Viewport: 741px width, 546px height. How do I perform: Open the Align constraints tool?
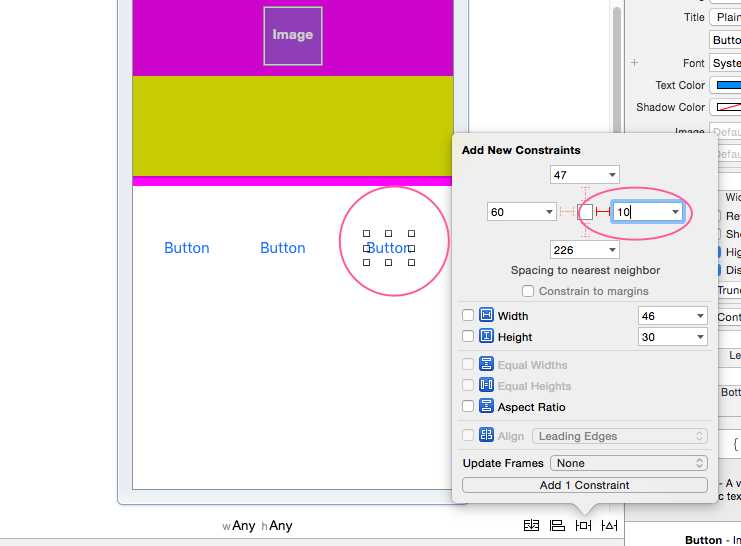pyautogui.click(x=557, y=525)
